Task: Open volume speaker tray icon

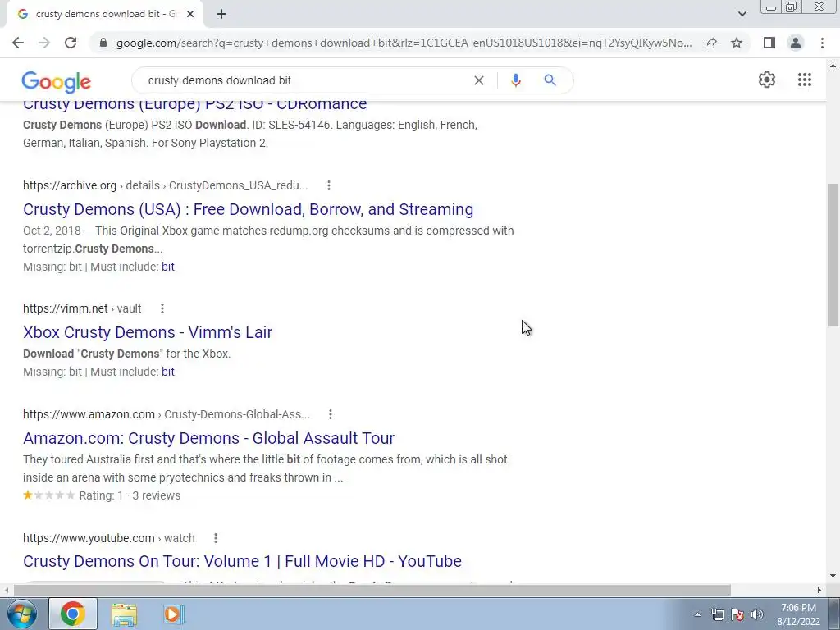Action: point(757,614)
